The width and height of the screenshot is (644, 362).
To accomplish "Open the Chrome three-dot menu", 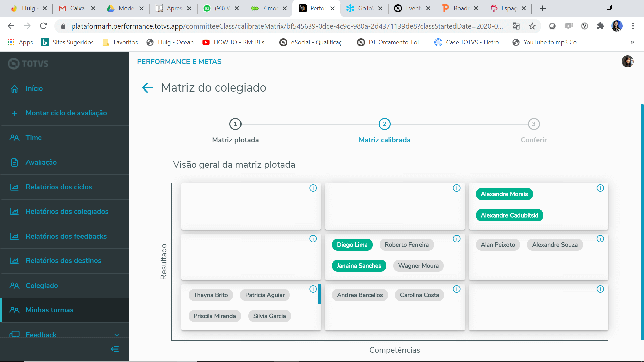I will [633, 26].
